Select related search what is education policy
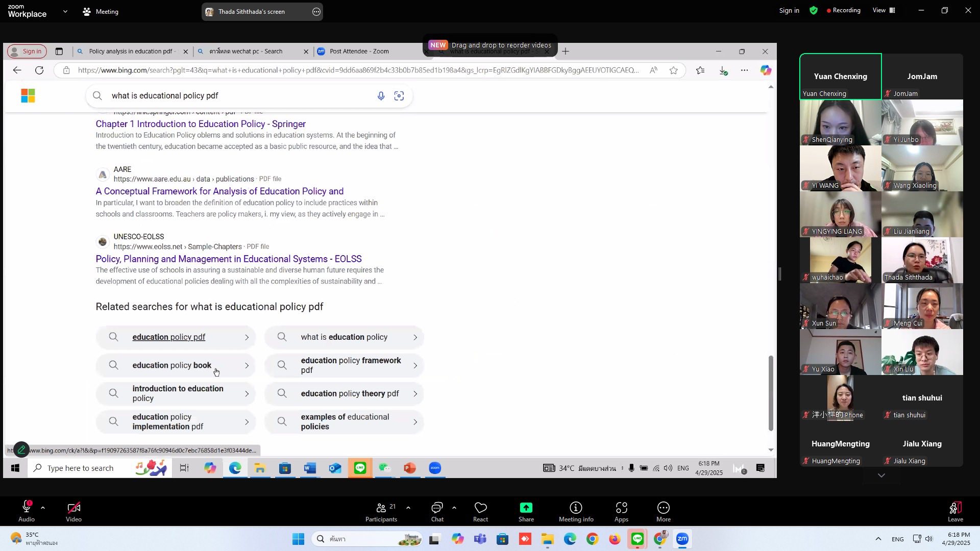The width and height of the screenshot is (980, 551). click(345, 337)
